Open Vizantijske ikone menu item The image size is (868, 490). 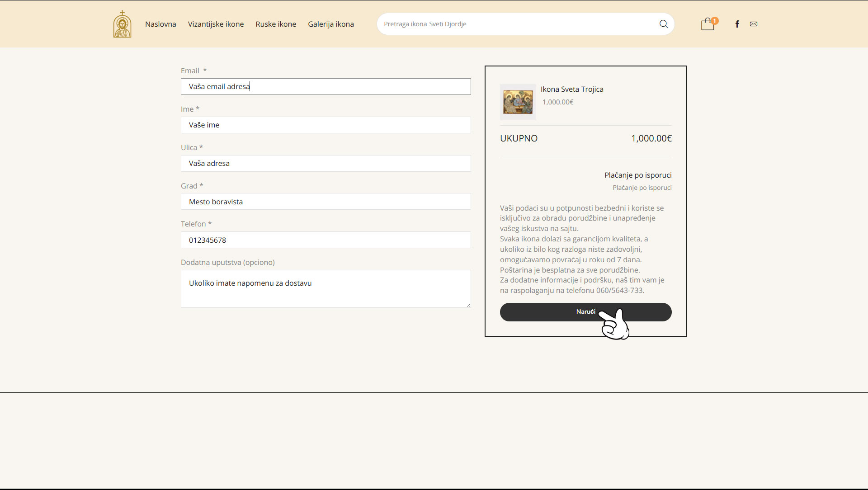[216, 24]
